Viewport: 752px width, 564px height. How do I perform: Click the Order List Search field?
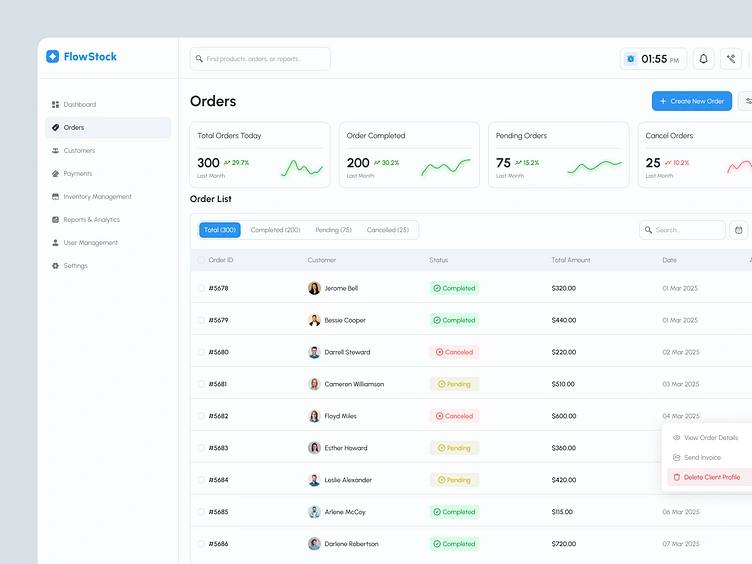pos(682,230)
